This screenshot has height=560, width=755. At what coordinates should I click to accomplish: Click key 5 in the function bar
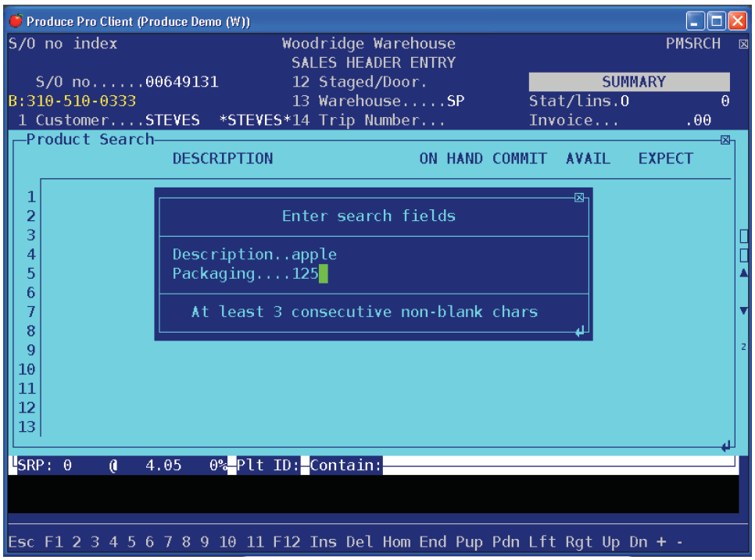tap(131, 542)
